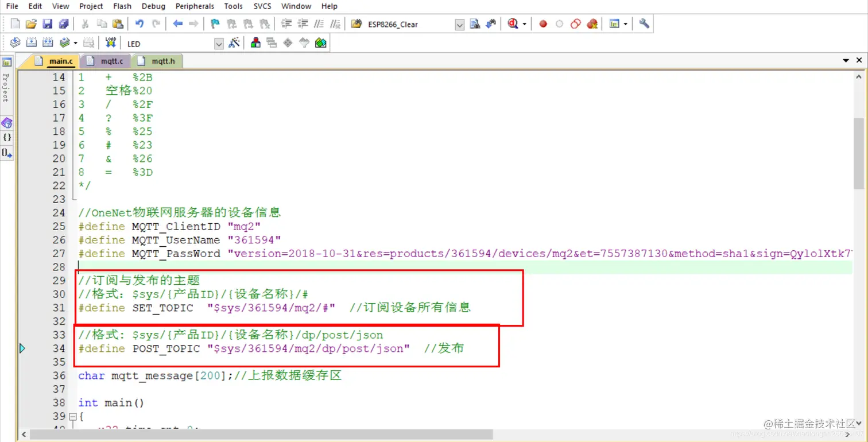
Task: Save the current file
Action: pyautogui.click(x=48, y=24)
